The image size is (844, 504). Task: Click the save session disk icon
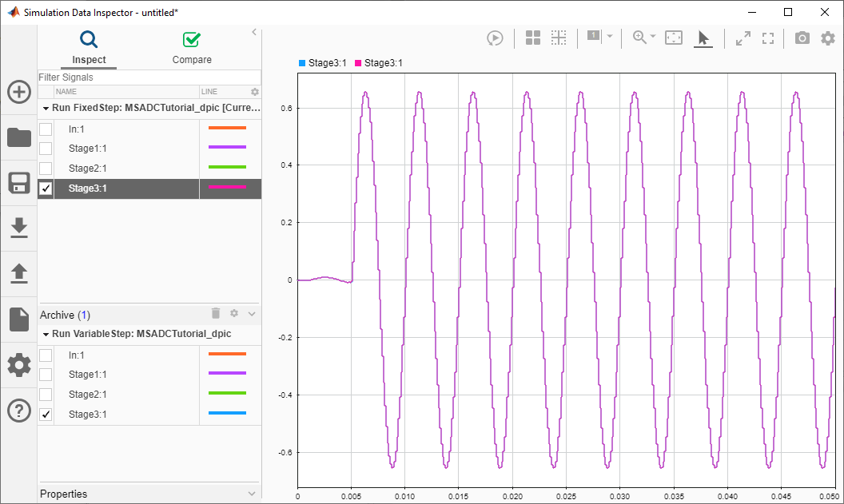19,183
